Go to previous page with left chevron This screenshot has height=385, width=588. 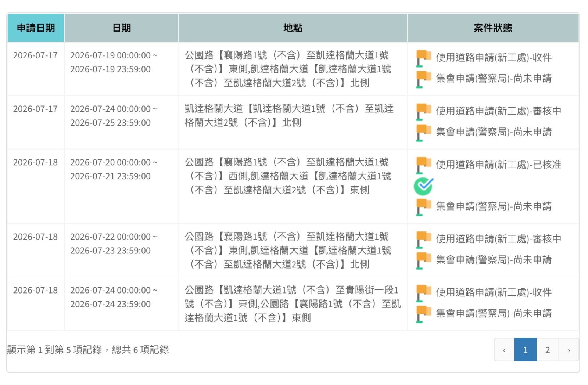[504, 350]
